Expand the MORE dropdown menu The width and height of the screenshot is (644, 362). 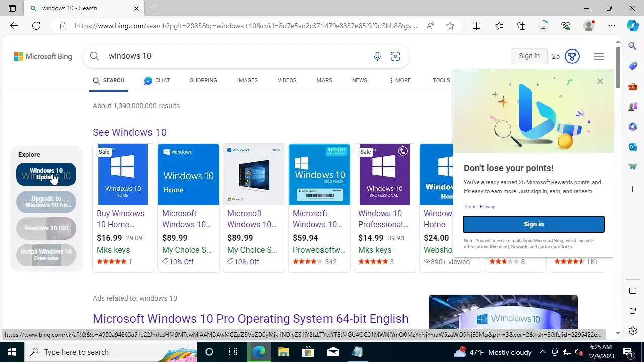(400, 80)
